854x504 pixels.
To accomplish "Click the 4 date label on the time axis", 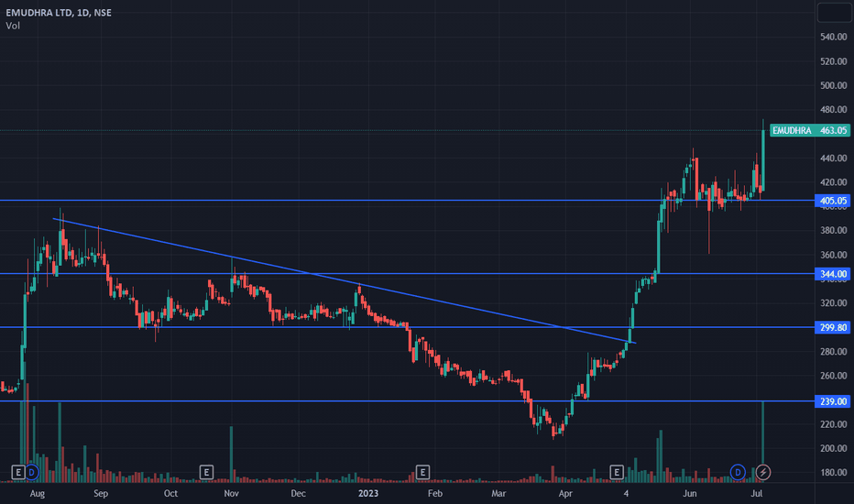I will pyautogui.click(x=626, y=493).
